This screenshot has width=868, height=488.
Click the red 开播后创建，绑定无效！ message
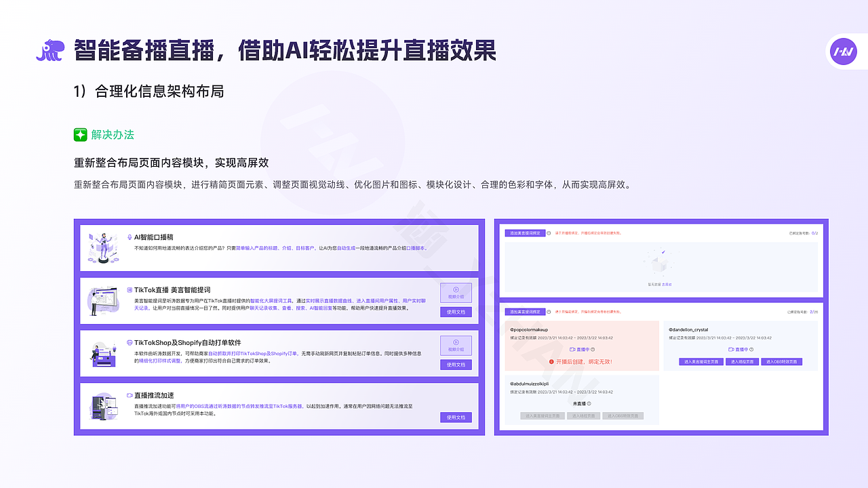coord(585,362)
